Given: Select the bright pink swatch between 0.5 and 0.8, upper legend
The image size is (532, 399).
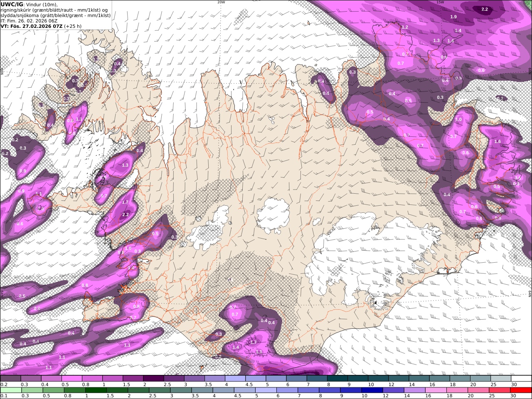Looking at the screenshot, I should 71,379.
